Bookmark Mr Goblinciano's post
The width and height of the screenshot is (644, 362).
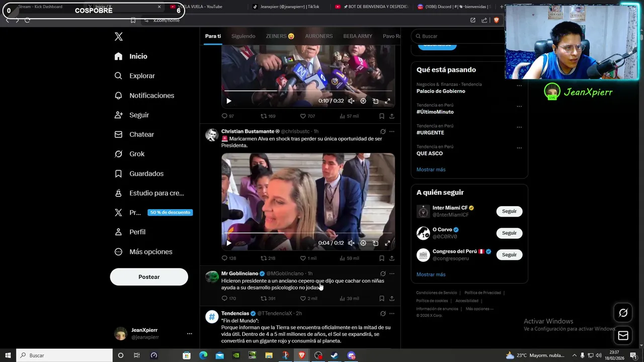click(x=382, y=299)
